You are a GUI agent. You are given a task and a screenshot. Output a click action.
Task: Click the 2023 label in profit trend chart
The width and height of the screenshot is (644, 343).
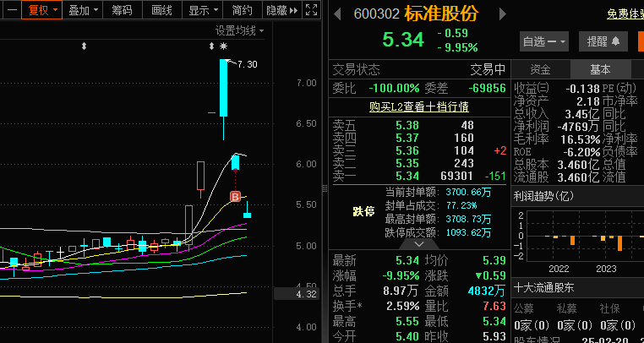606,269
